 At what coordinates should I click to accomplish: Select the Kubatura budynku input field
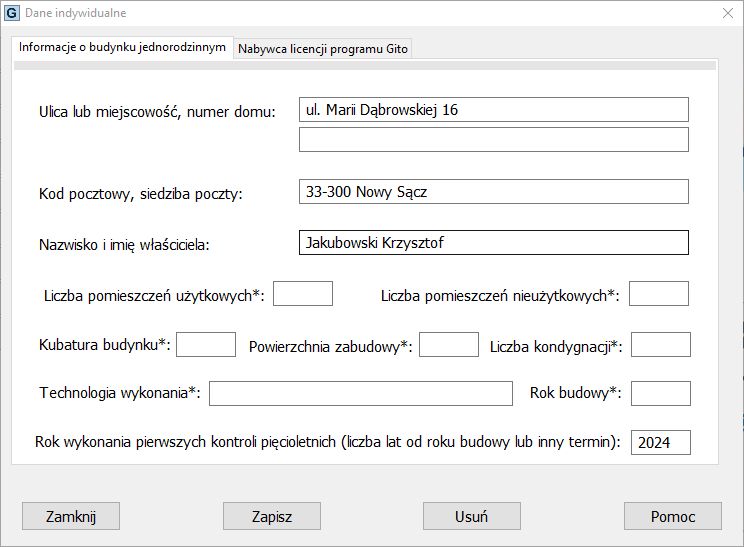point(206,345)
